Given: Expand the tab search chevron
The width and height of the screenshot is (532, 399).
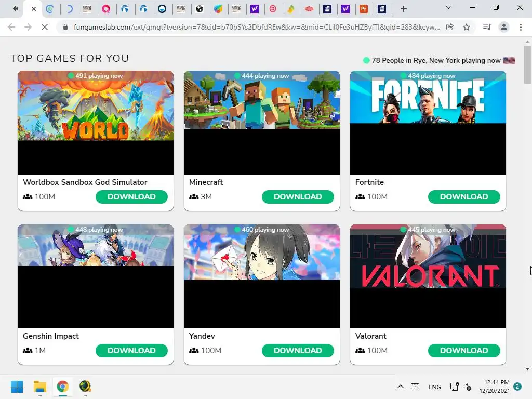Looking at the screenshot, I should coord(448,7).
